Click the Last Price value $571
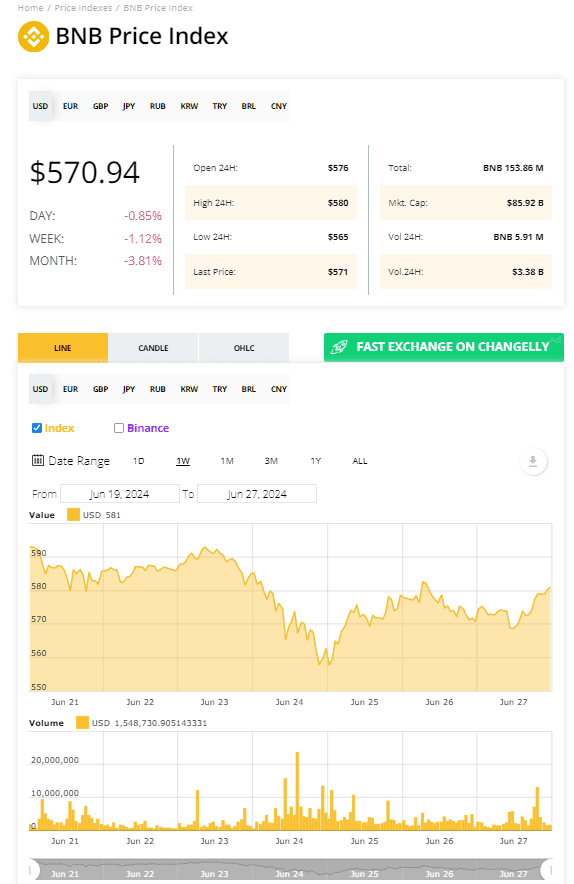 [338, 272]
